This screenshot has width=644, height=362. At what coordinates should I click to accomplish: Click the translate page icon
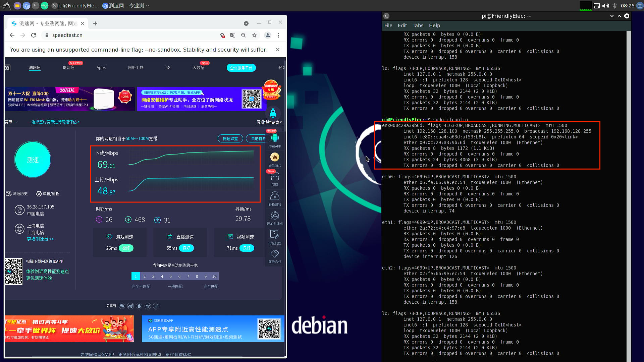coord(233,35)
